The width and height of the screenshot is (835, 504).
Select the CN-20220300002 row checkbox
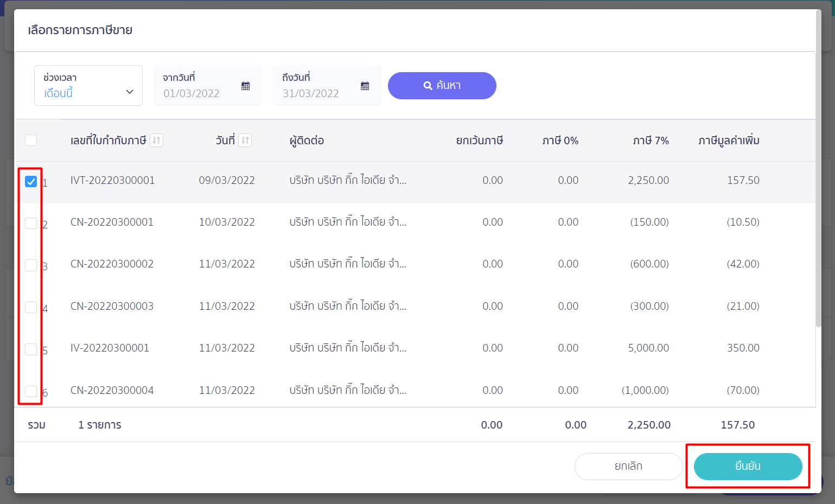(31, 265)
